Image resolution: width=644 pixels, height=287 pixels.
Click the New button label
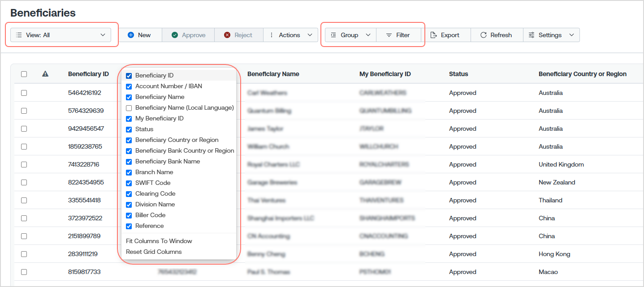tap(144, 35)
